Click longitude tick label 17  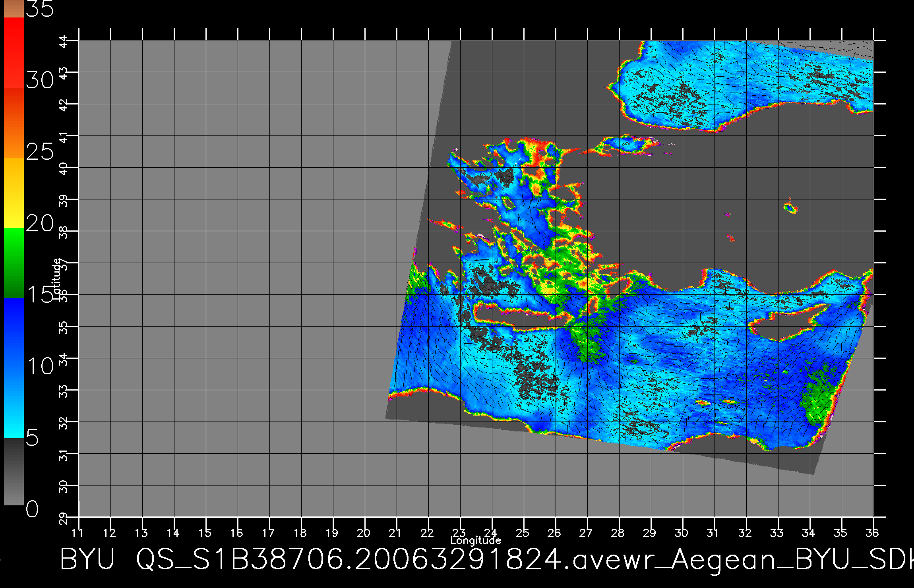(x=268, y=533)
